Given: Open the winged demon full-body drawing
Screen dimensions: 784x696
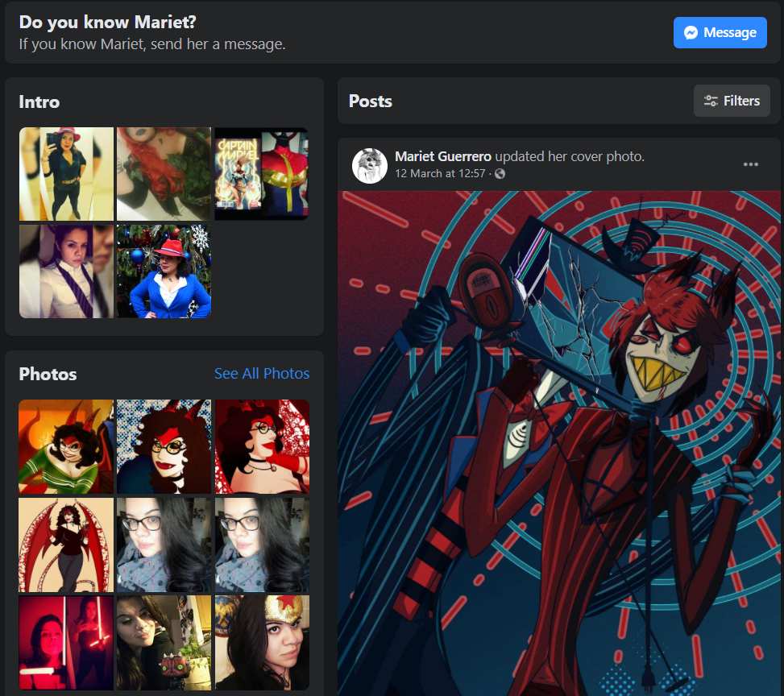Looking at the screenshot, I should (66, 545).
